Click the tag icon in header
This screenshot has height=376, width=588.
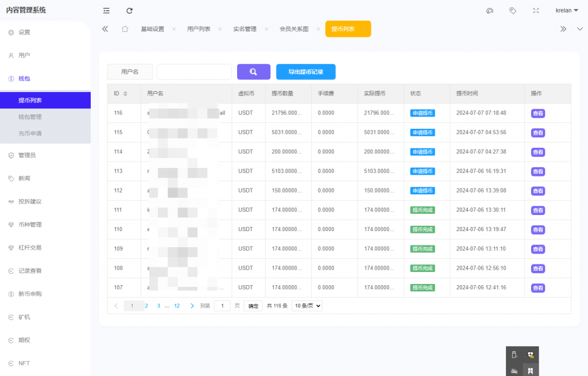coord(513,10)
